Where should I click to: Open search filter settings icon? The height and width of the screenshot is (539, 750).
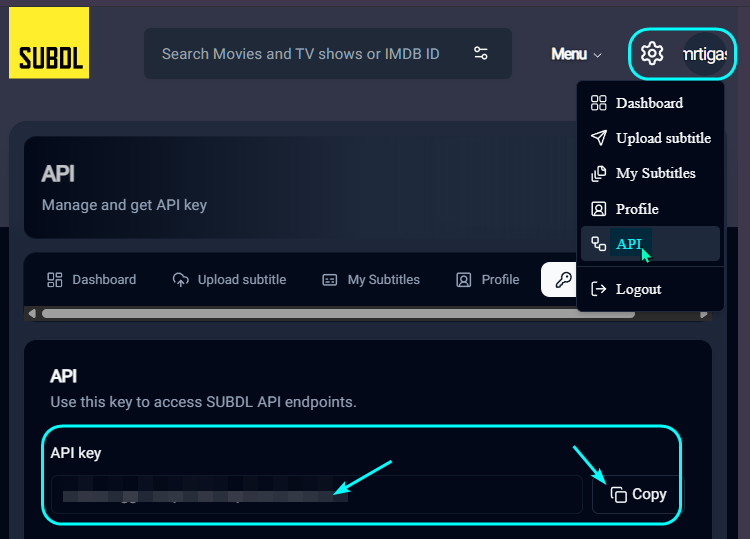(x=481, y=54)
